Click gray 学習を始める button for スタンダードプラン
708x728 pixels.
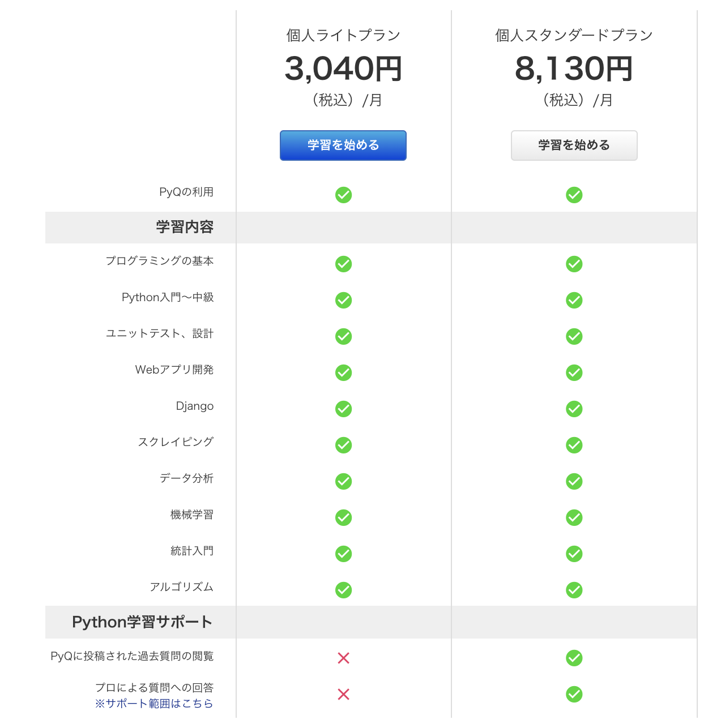(x=574, y=145)
